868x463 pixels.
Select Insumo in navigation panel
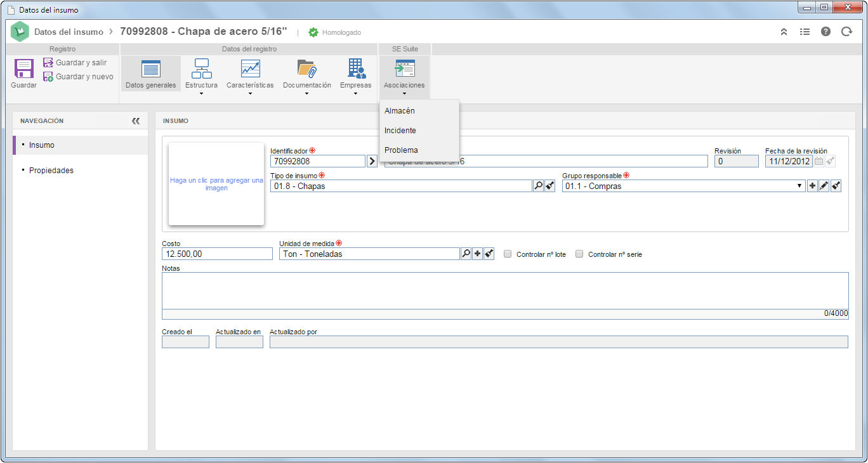click(x=81, y=145)
